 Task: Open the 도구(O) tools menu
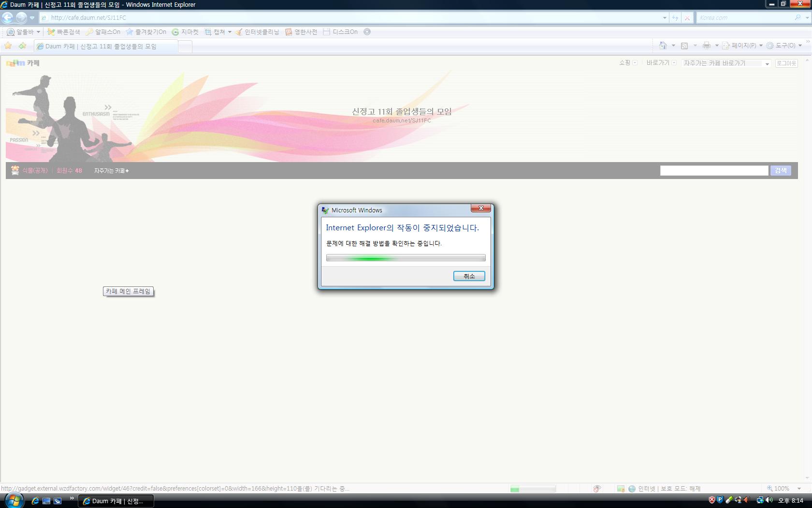coord(784,45)
